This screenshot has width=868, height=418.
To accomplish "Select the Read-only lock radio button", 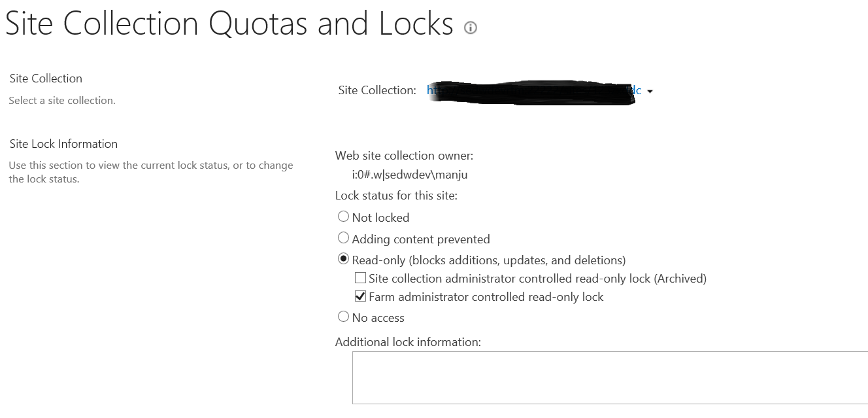I will [343, 259].
